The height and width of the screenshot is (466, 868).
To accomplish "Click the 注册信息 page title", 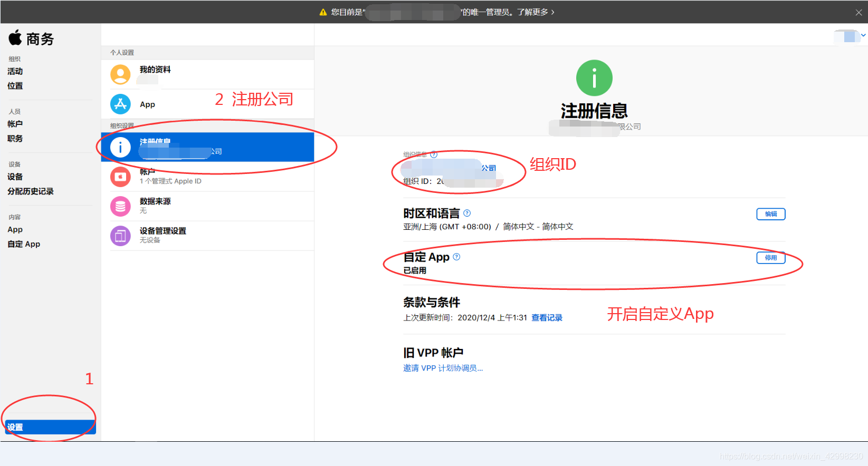I will pos(594,111).
